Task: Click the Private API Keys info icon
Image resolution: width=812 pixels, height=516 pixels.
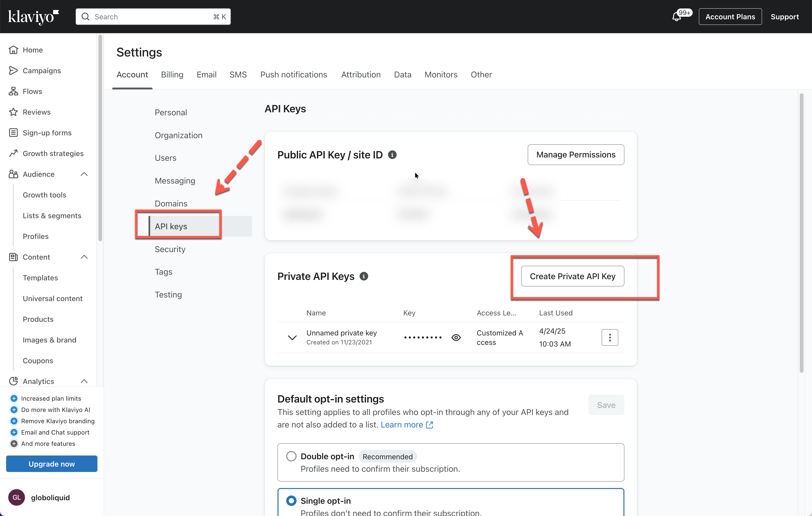Action: click(363, 276)
